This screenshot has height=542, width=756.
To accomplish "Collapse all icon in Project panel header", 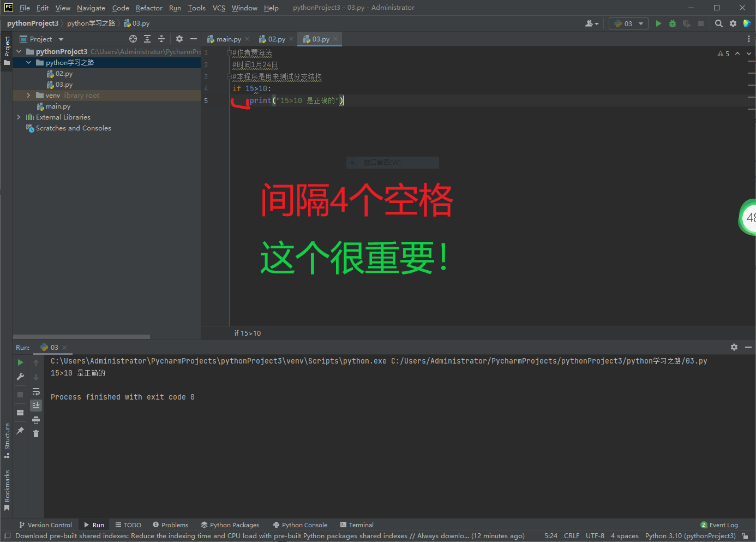I will tap(161, 39).
